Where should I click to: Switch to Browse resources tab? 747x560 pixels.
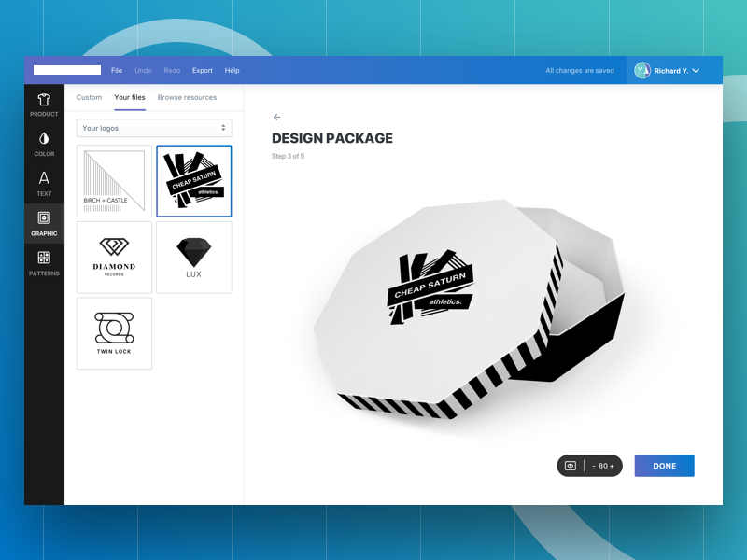coord(188,97)
